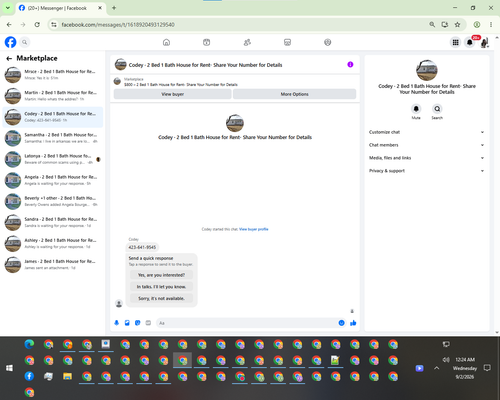Open the notifications bell with 20+ badge
The height and width of the screenshot is (400, 500).
point(470,42)
